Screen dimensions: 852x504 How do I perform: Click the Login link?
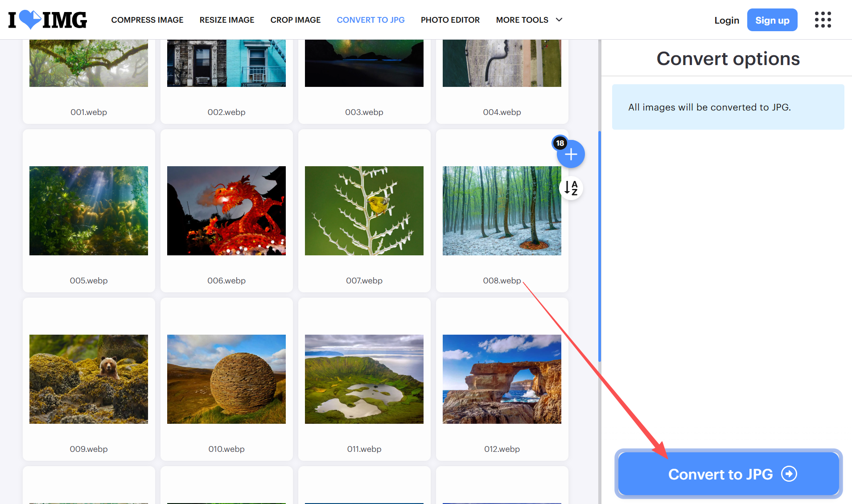(727, 20)
